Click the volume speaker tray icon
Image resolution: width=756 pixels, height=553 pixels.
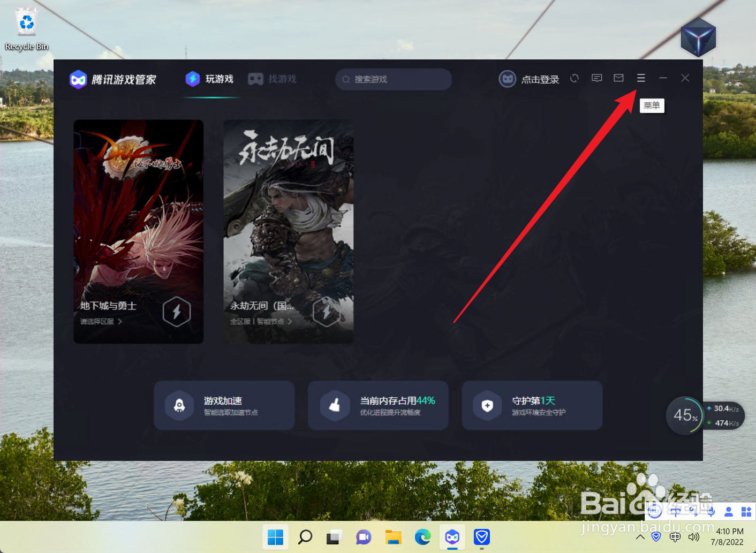point(694,537)
